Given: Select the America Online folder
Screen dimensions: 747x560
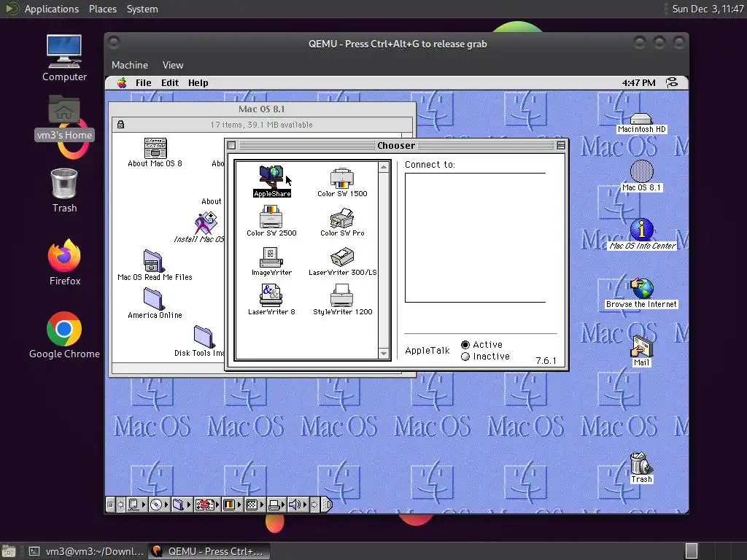Looking at the screenshot, I should (x=155, y=303).
